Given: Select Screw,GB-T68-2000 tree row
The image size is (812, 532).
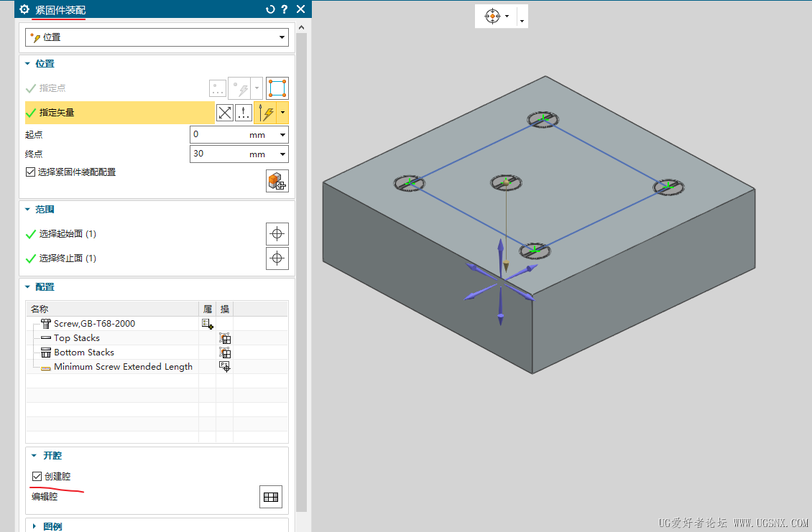Looking at the screenshot, I should point(94,324).
